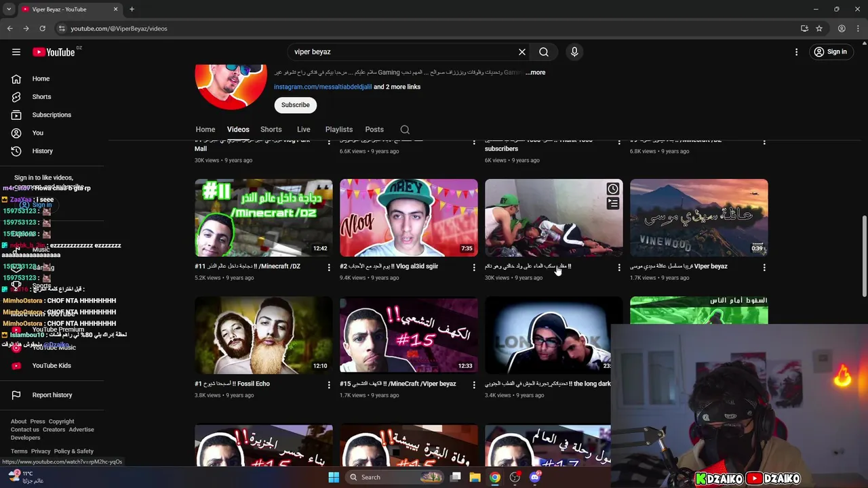Open a new Chrome tab
868x488 pixels.
pos(132,9)
